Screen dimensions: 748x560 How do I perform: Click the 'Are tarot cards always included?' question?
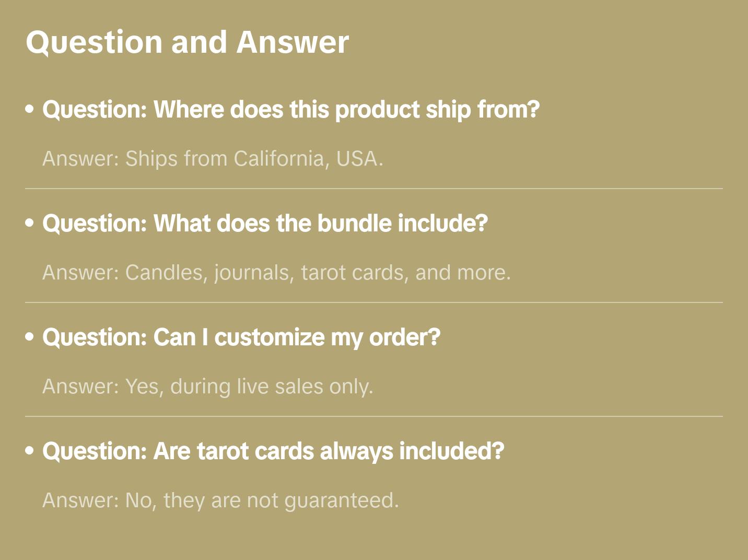[x=273, y=451]
